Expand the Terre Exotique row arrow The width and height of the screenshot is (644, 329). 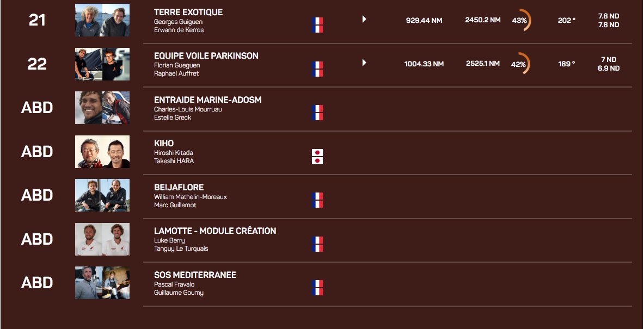(x=364, y=20)
